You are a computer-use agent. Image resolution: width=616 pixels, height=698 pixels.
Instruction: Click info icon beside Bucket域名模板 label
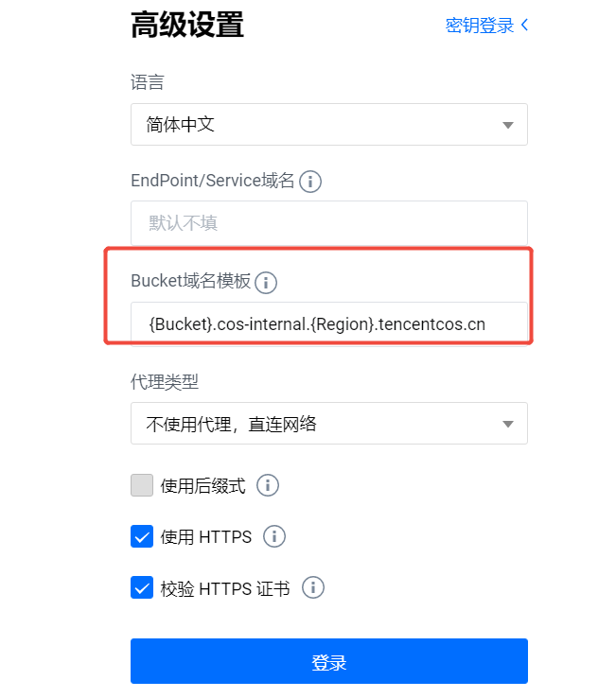click(266, 282)
